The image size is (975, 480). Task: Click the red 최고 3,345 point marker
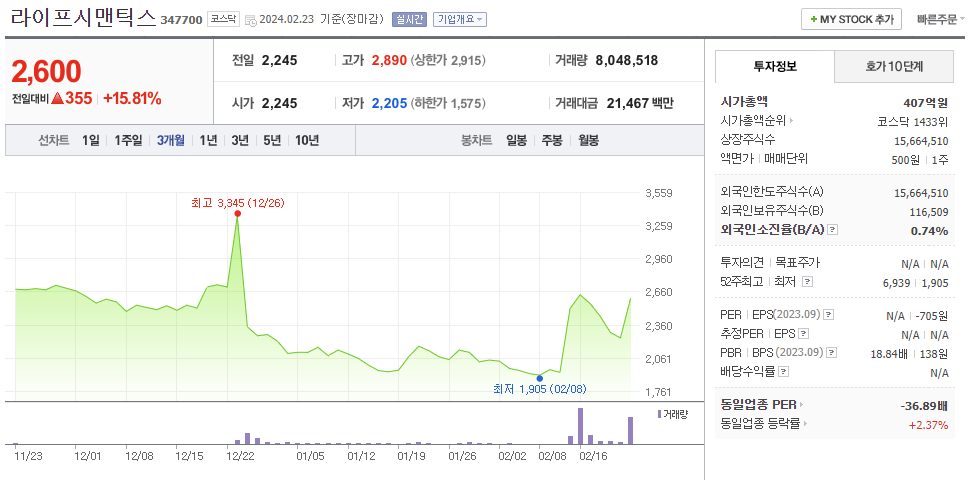click(x=238, y=214)
